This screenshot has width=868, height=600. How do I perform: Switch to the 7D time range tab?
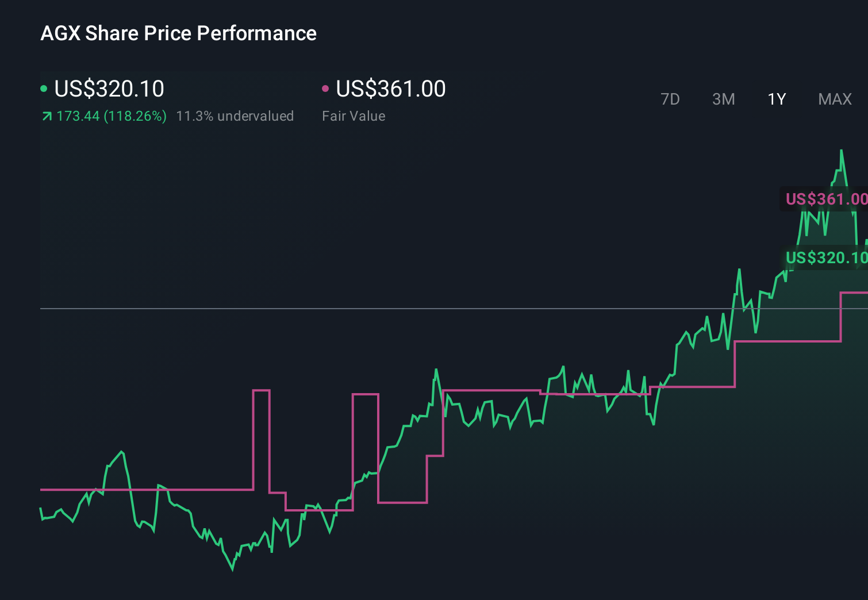[671, 99]
